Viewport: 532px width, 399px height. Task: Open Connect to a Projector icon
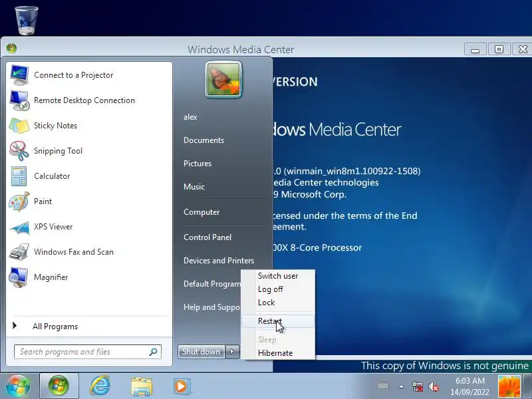(x=19, y=75)
